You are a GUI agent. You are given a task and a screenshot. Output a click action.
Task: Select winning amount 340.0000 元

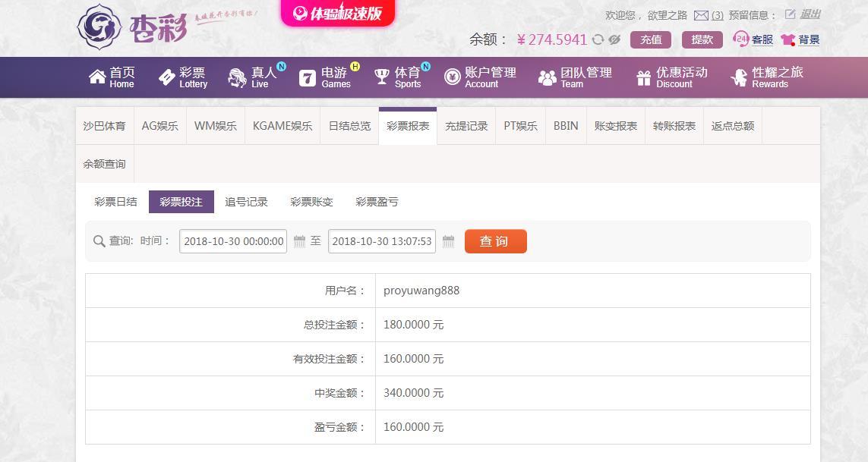pos(414,393)
